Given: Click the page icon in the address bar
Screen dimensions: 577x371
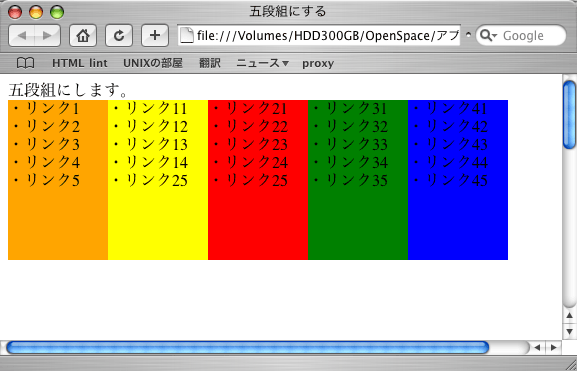Looking at the screenshot, I should tap(187, 35).
